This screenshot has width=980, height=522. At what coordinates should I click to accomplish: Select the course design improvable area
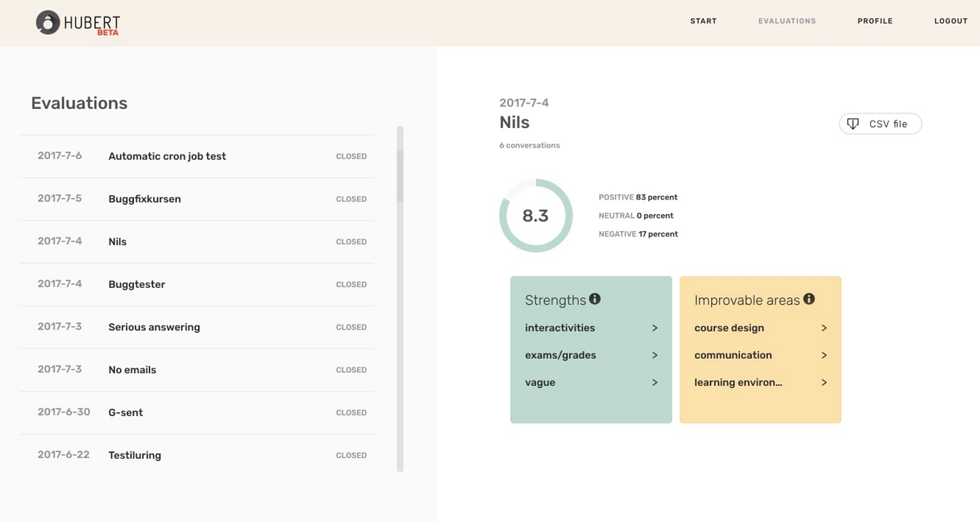click(729, 328)
